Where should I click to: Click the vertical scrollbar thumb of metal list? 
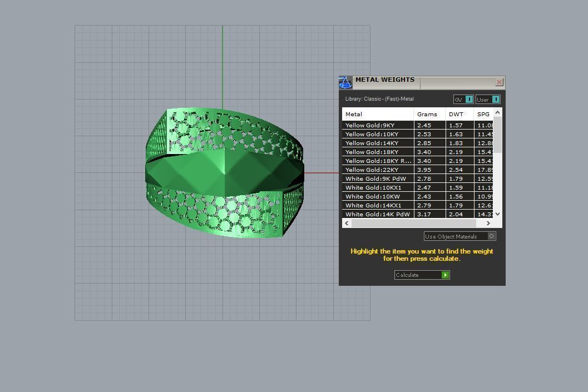point(498,135)
